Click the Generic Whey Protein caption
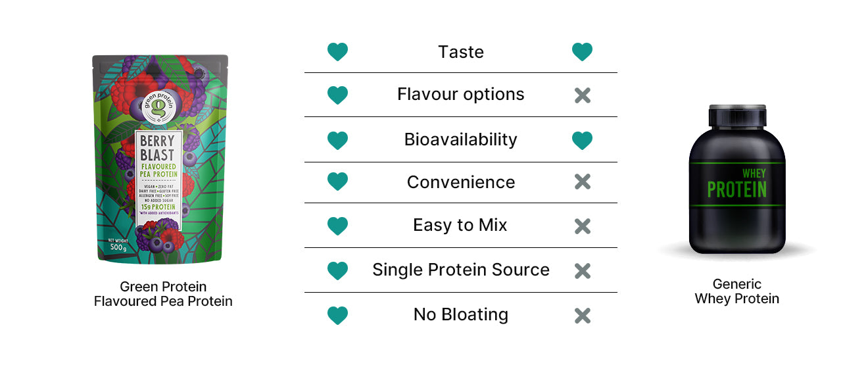 736,291
